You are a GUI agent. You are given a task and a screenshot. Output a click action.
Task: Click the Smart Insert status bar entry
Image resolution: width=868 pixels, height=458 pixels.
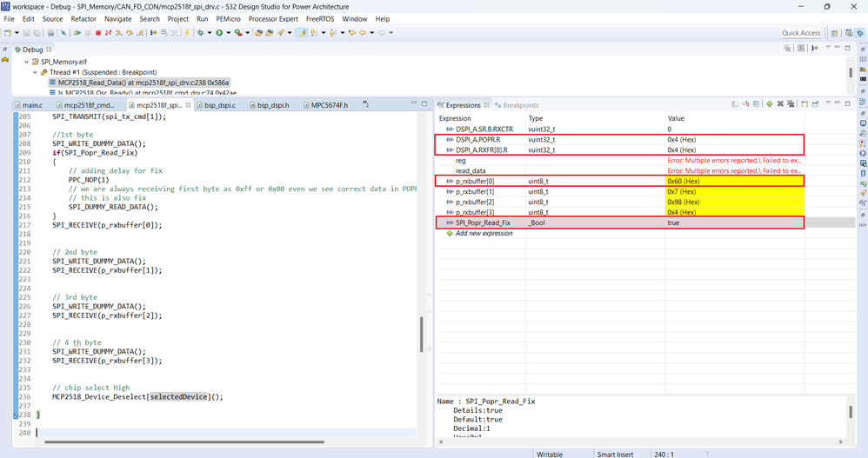pos(614,455)
